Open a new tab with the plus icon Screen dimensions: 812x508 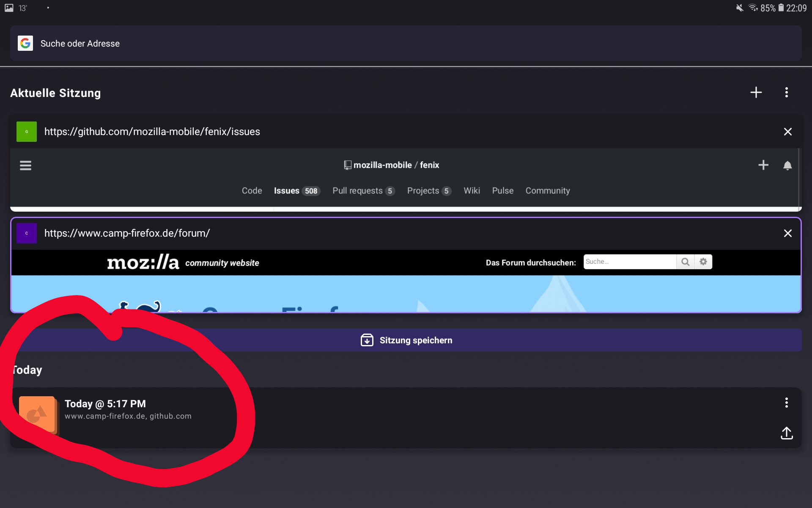click(757, 92)
